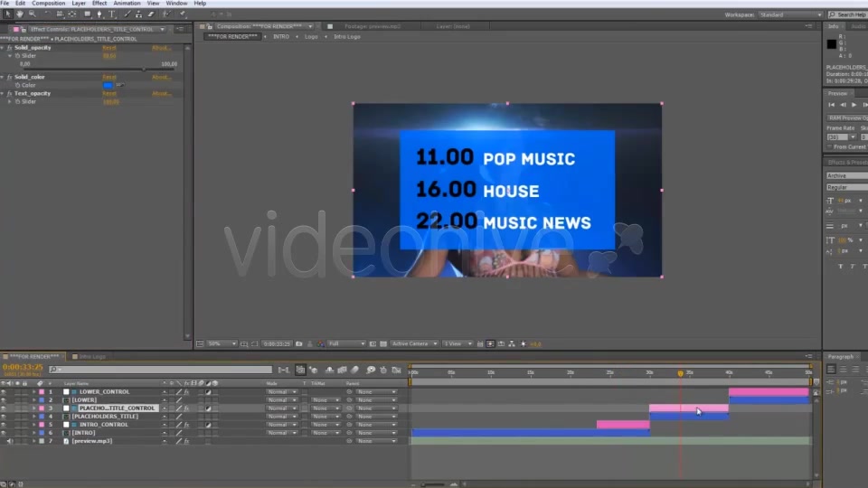This screenshot has width=868, height=488.
Task: Toggle Draft 3D icon in timeline
Action: pyautogui.click(x=314, y=370)
